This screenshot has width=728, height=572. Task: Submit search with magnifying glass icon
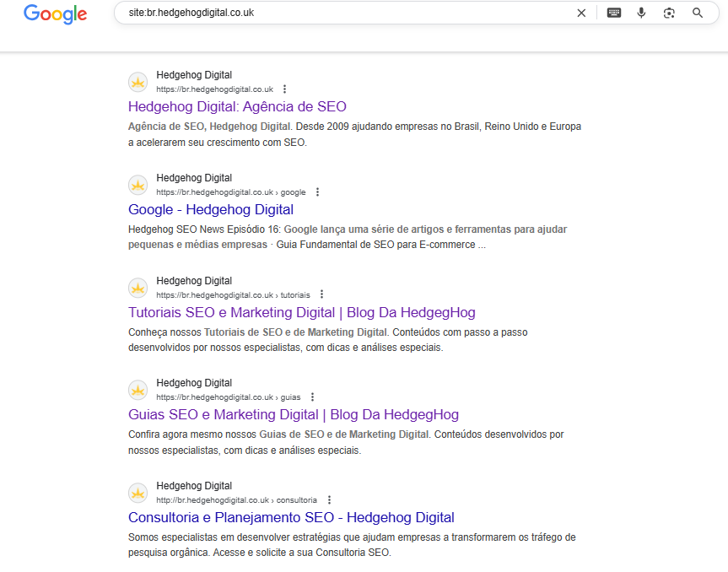click(x=698, y=13)
